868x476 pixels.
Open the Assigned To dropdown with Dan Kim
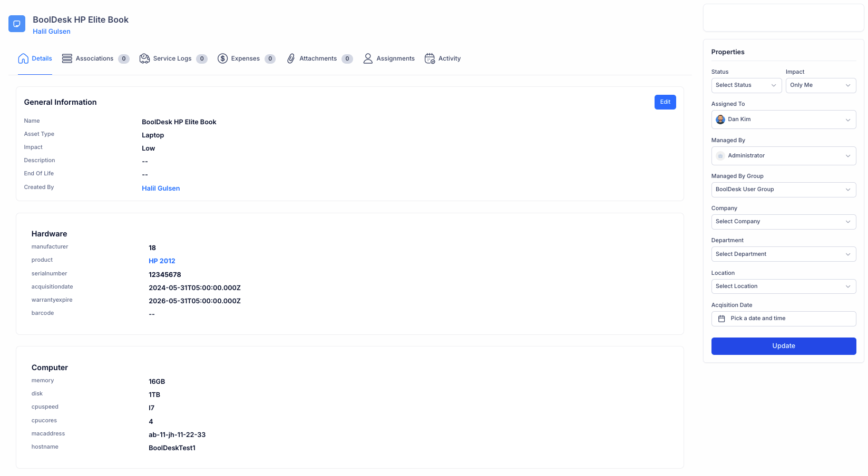click(784, 120)
